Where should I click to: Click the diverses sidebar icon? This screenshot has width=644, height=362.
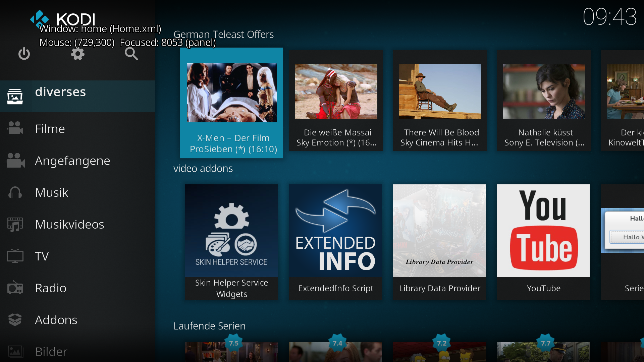tap(15, 97)
